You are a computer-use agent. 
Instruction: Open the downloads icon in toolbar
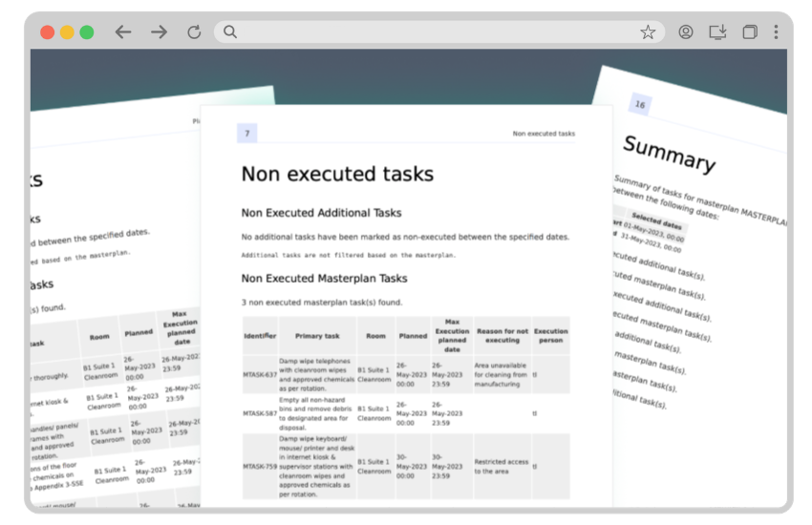tap(717, 31)
